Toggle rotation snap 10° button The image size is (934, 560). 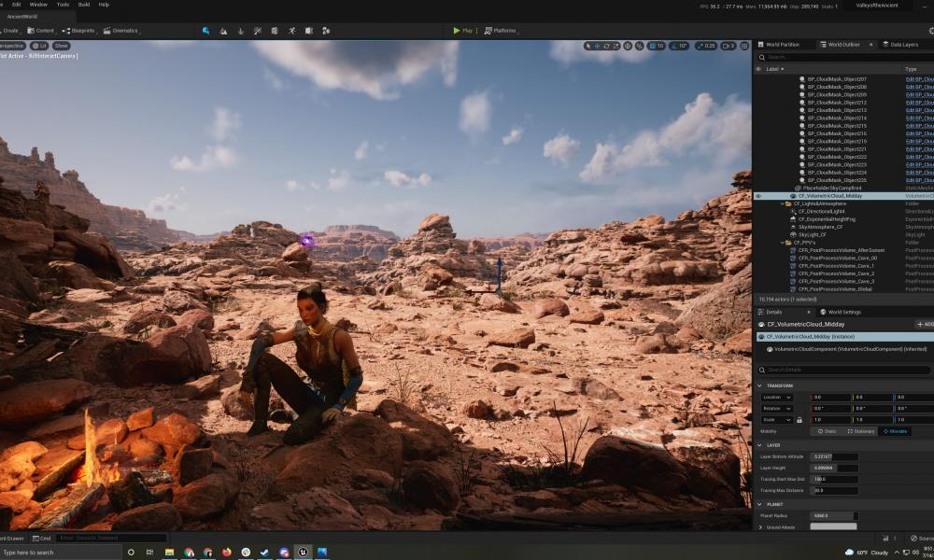click(680, 46)
